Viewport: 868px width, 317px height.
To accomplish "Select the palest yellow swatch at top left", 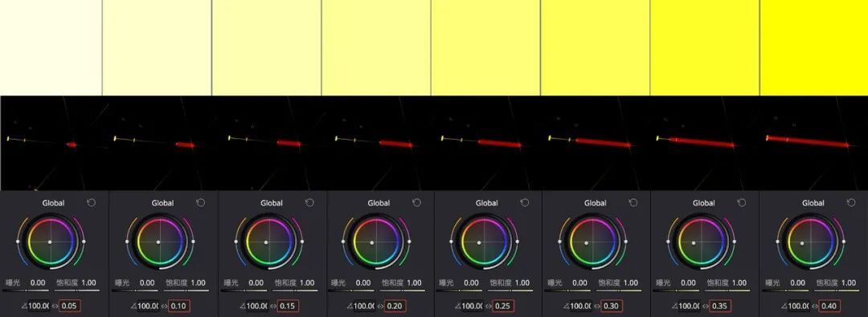I will (51, 47).
